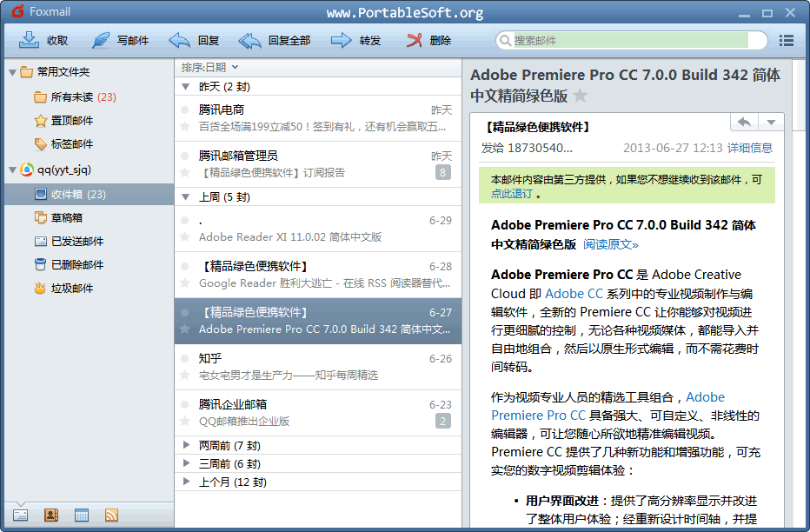This screenshot has width=810, height=532.
Task: Switch to the calendar view icon
Action: [82, 515]
